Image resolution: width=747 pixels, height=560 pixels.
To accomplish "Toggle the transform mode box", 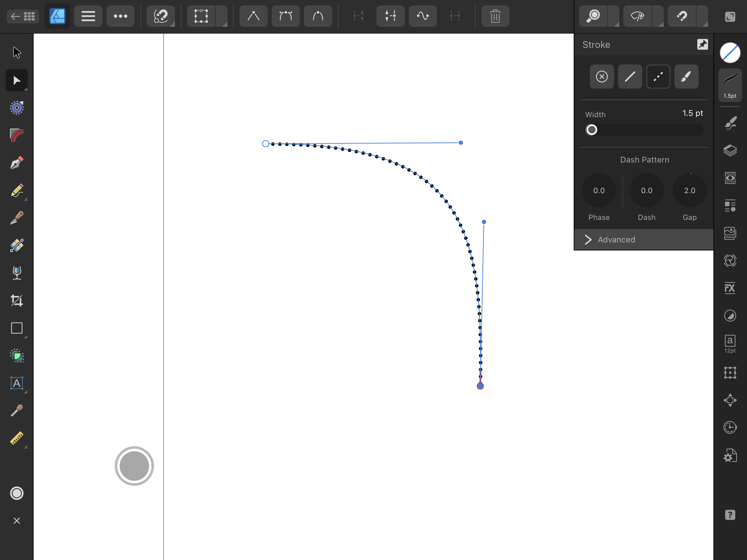I will tap(201, 16).
